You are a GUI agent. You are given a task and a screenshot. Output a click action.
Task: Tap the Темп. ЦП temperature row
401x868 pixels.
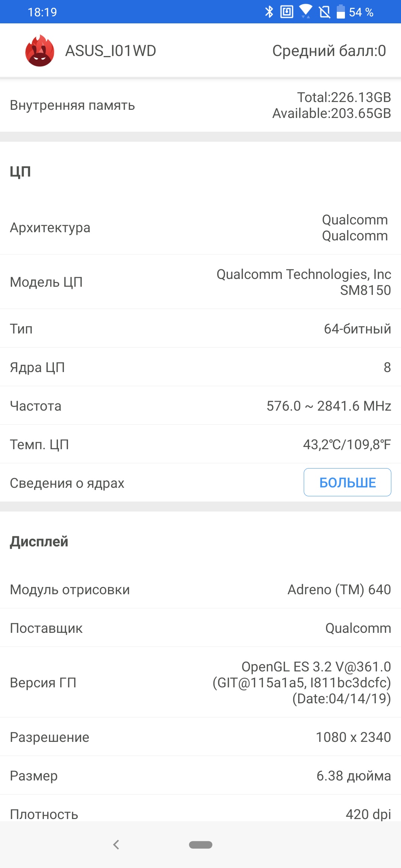pos(200,444)
